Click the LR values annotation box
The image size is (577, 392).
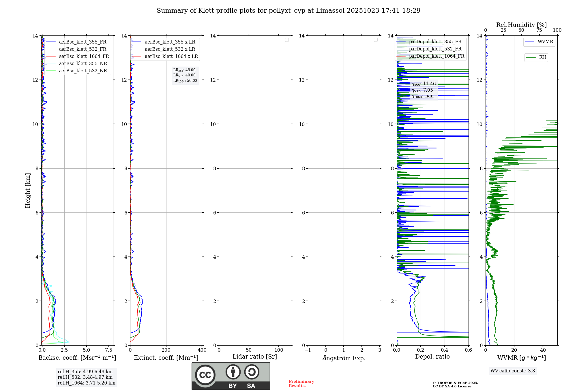pyautogui.click(x=185, y=75)
